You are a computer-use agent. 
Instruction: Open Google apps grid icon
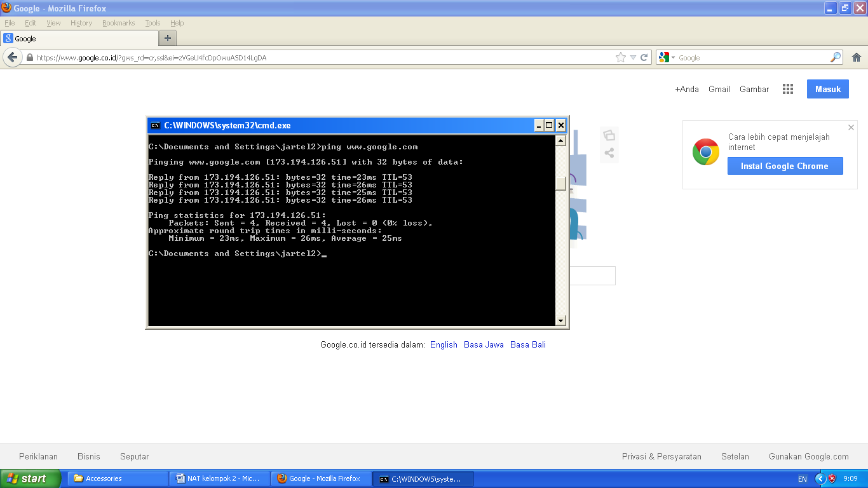(788, 90)
